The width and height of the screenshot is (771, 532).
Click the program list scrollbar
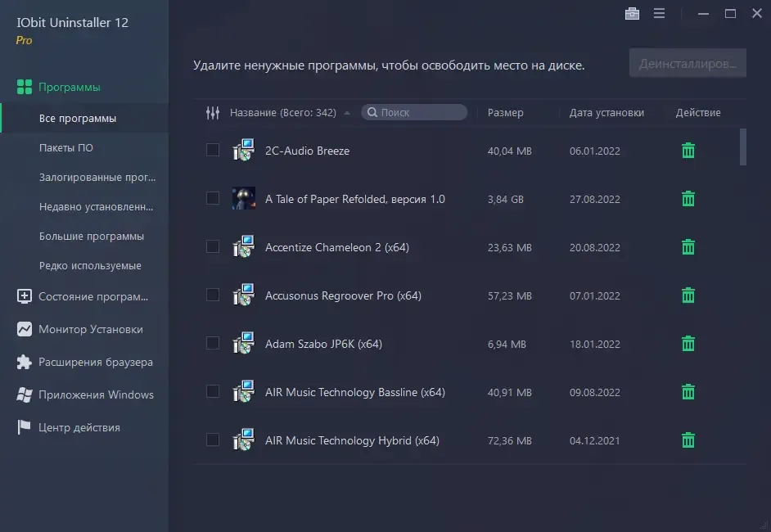point(742,147)
